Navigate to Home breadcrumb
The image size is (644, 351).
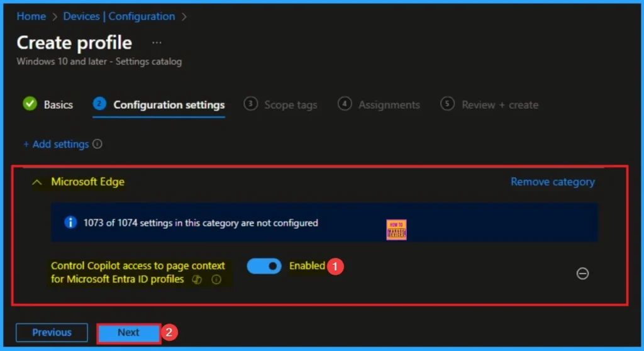pos(31,16)
